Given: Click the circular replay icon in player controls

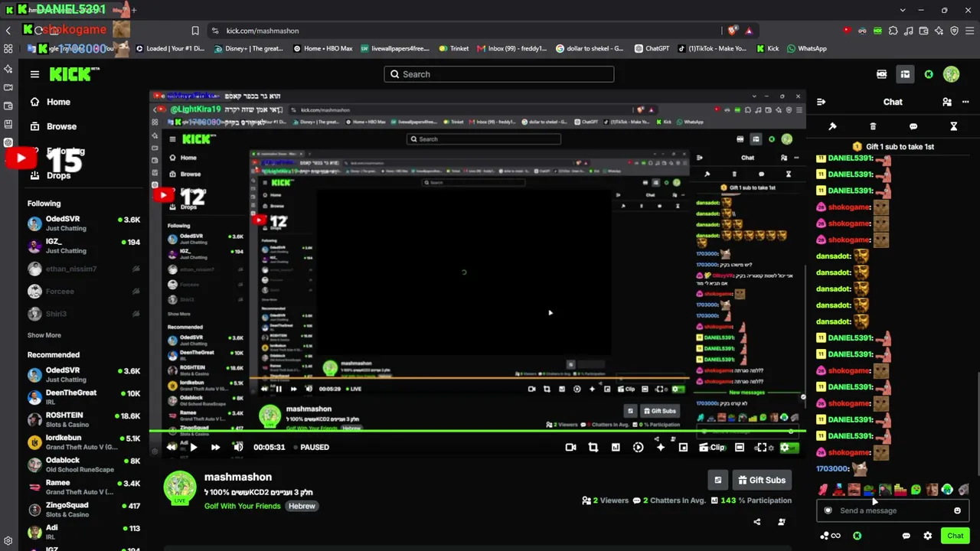Looking at the screenshot, I should [638, 447].
